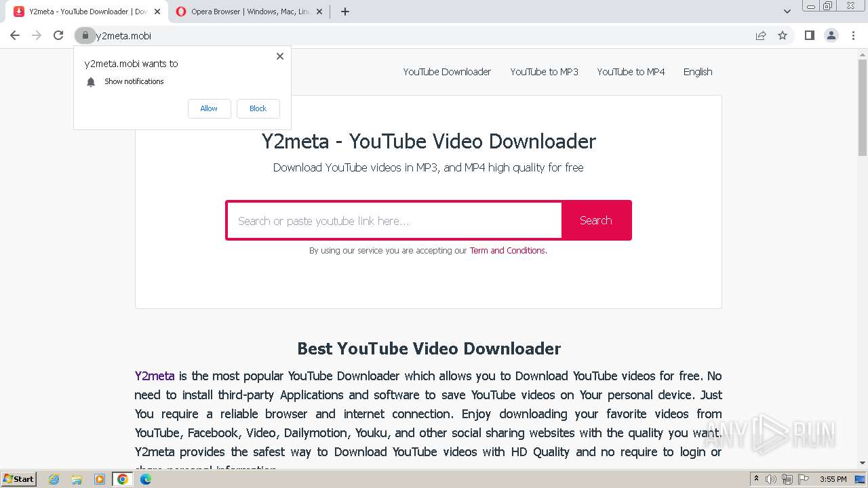Dismiss notification permission popup

click(x=279, y=56)
